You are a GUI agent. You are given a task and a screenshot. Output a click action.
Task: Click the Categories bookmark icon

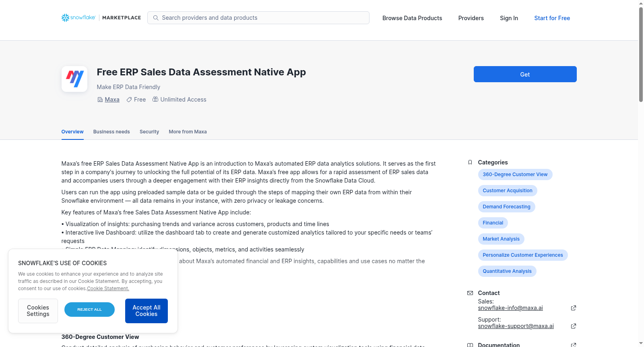[470, 162]
